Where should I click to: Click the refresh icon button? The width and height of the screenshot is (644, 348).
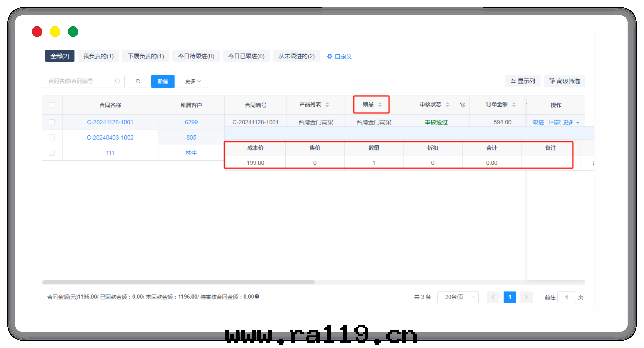point(138,81)
